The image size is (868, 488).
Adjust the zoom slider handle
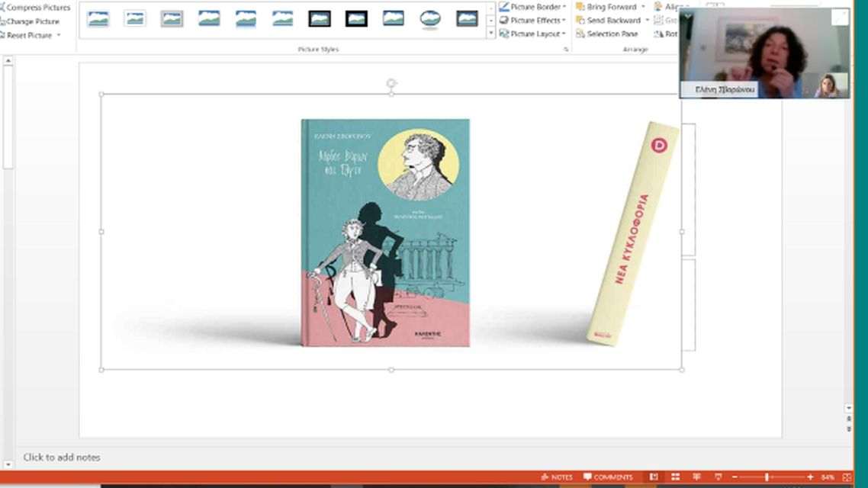(x=767, y=477)
